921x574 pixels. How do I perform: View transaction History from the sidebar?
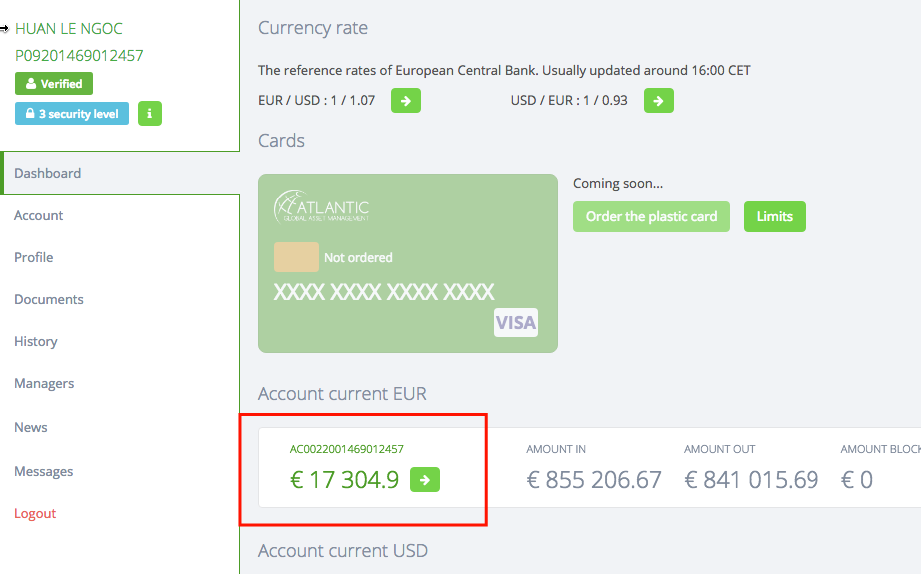tap(36, 341)
